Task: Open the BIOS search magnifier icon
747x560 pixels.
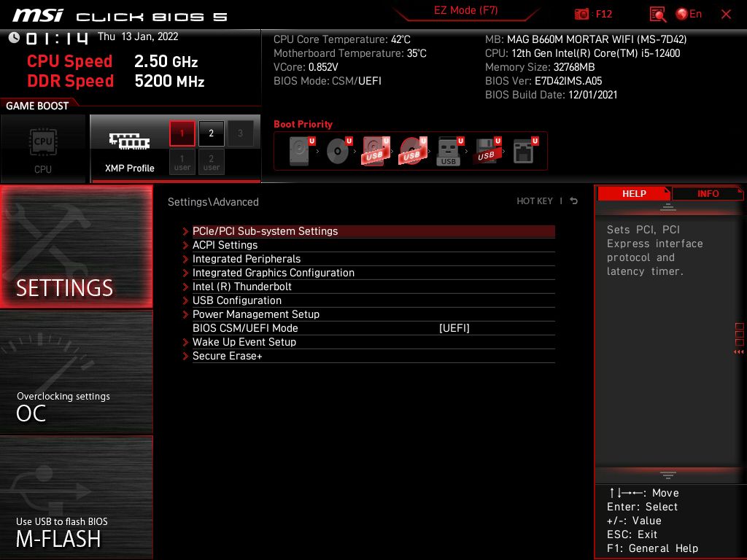Action: point(658,15)
